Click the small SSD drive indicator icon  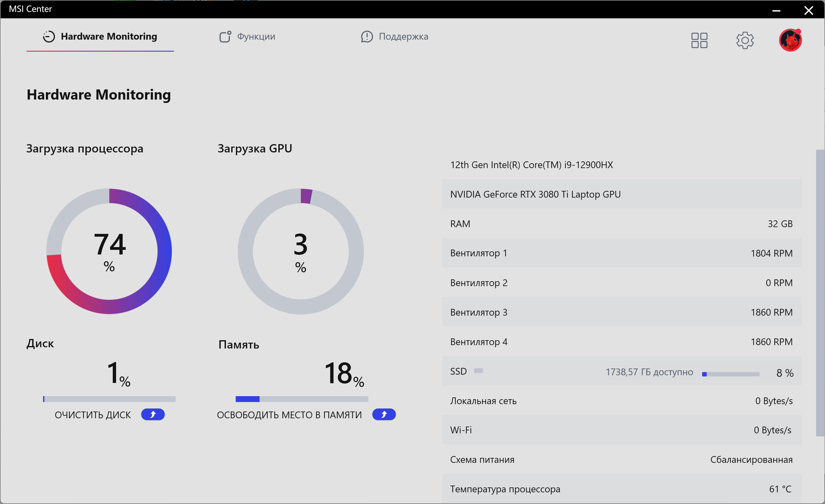478,371
